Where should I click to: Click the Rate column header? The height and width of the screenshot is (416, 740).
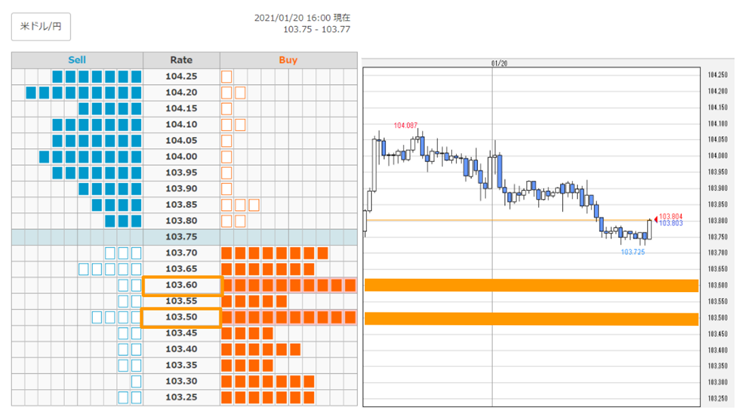(181, 60)
